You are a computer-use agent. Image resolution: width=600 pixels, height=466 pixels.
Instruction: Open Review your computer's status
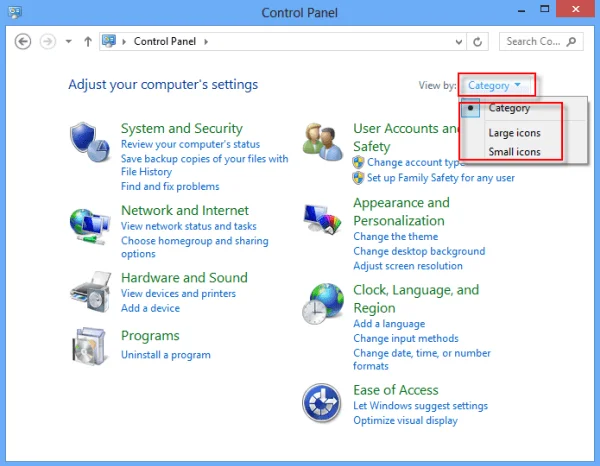(190, 144)
